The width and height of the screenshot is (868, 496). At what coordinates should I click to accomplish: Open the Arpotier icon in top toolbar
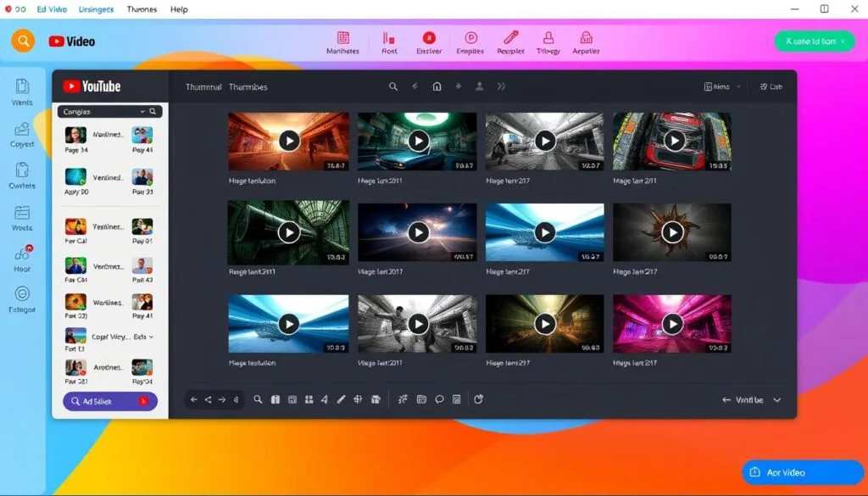tap(586, 37)
